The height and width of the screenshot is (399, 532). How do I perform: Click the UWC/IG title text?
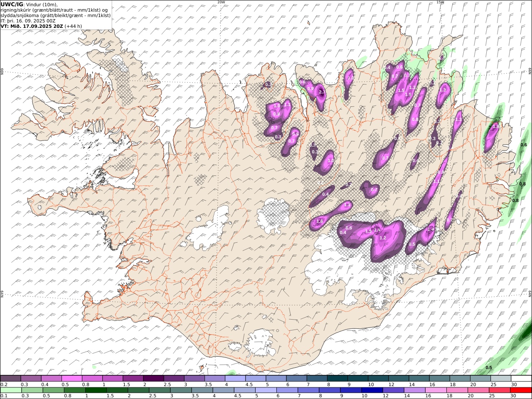[x=12, y=4]
